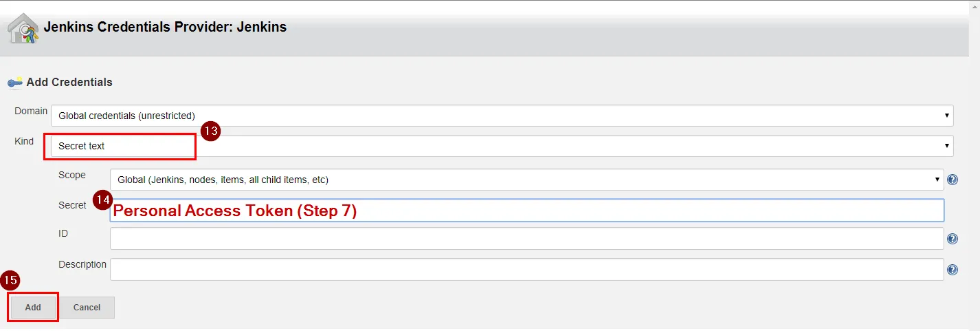This screenshot has height=331, width=980.
Task: Click the key icon beside Add Credentials
Action: [15, 83]
